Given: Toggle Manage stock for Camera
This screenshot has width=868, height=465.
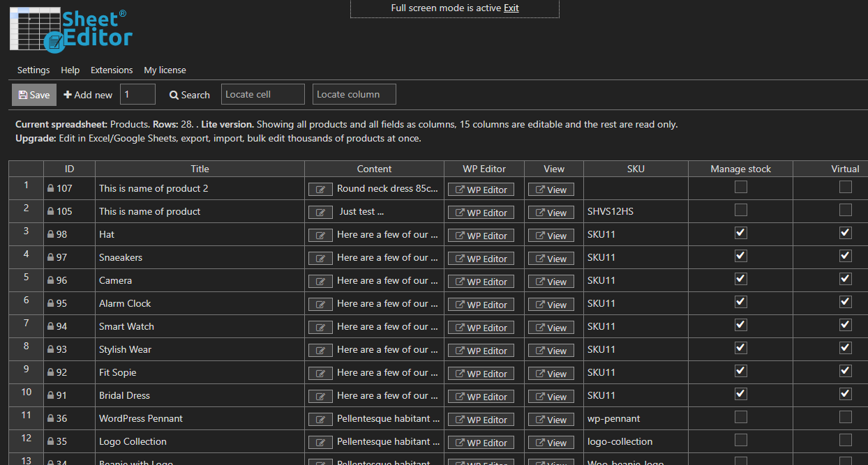Looking at the screenshot, I should (x=741, y=279).
